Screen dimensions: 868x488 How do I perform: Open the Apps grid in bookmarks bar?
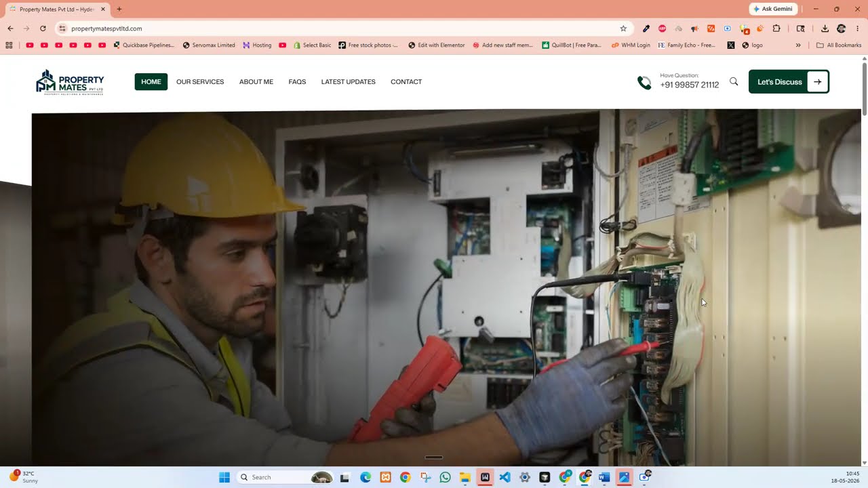(9, 45)
